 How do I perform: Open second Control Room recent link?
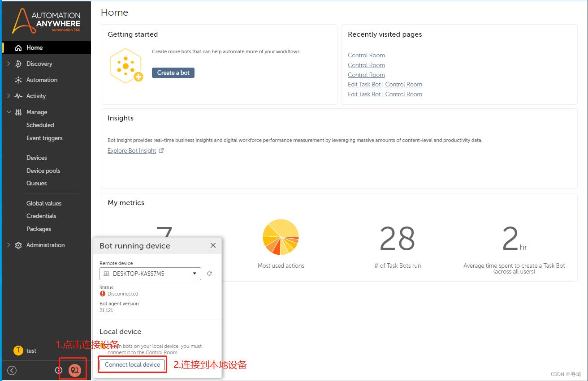tap(366, 65)
